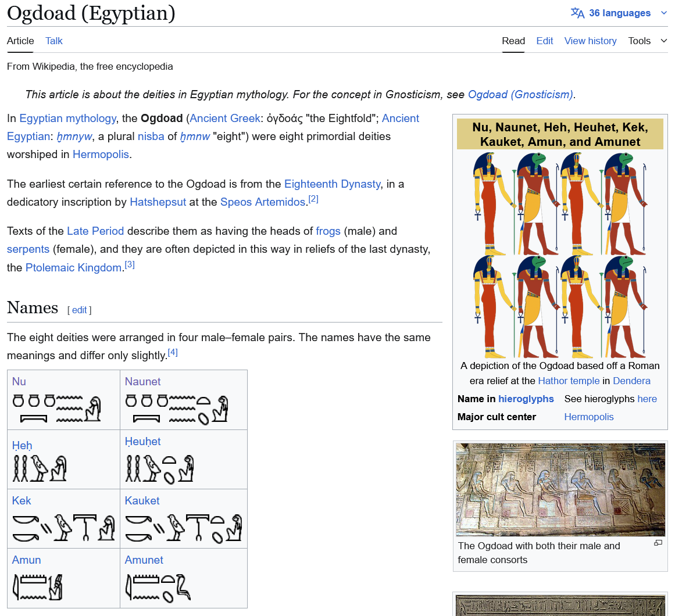675x616 pixels.
Task: Click the Naunet name in table
Action: click(x=142, y=381)
